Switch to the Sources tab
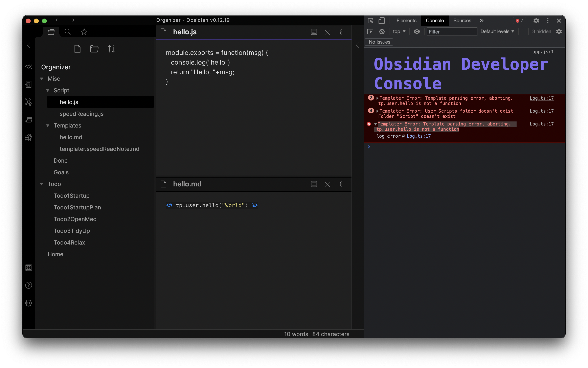This screenshot has width=588, height=368. coord(462,21)
